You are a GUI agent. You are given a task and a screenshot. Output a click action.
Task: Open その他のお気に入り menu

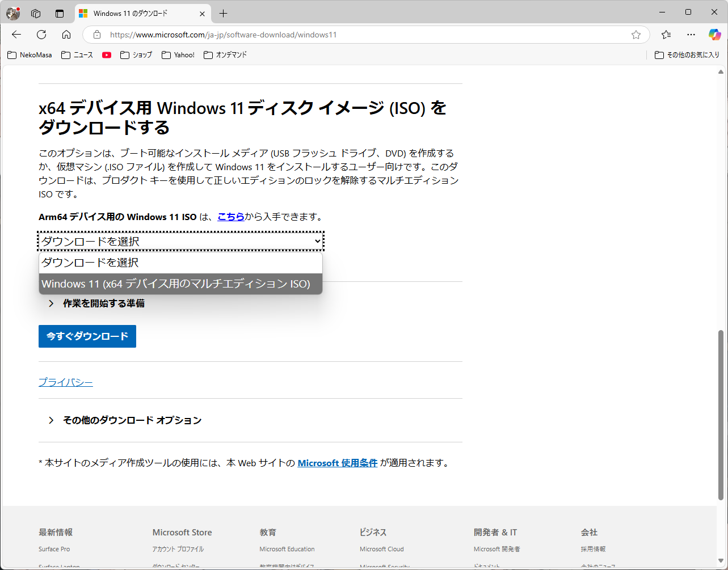[686, 54]
